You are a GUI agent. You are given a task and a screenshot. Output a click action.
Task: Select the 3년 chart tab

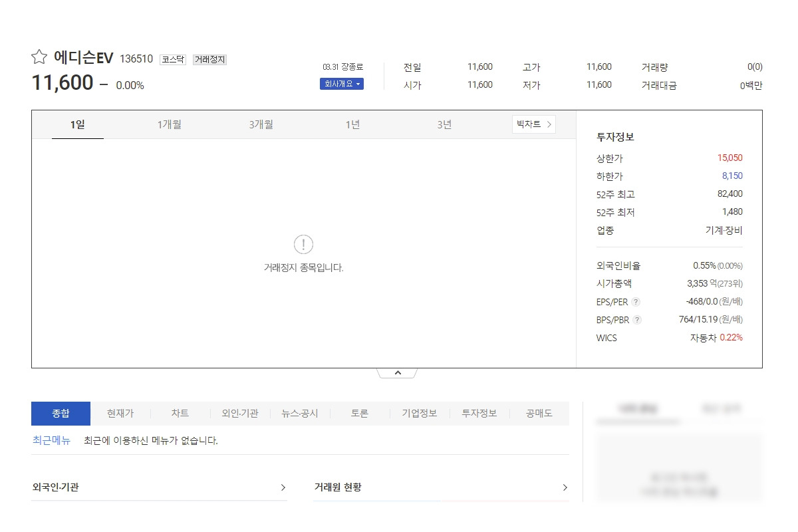click(444, 124)
